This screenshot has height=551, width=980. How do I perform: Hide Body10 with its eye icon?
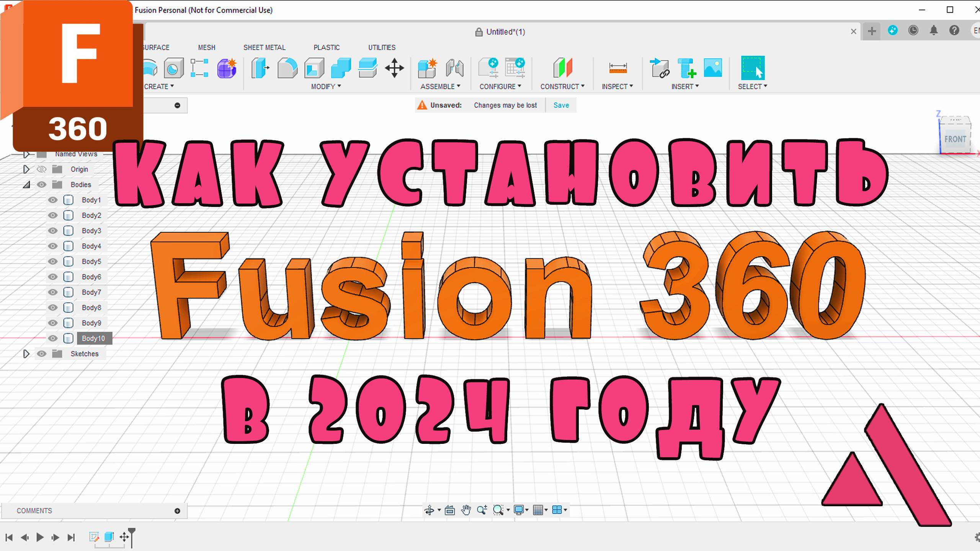tap(52, 338)
